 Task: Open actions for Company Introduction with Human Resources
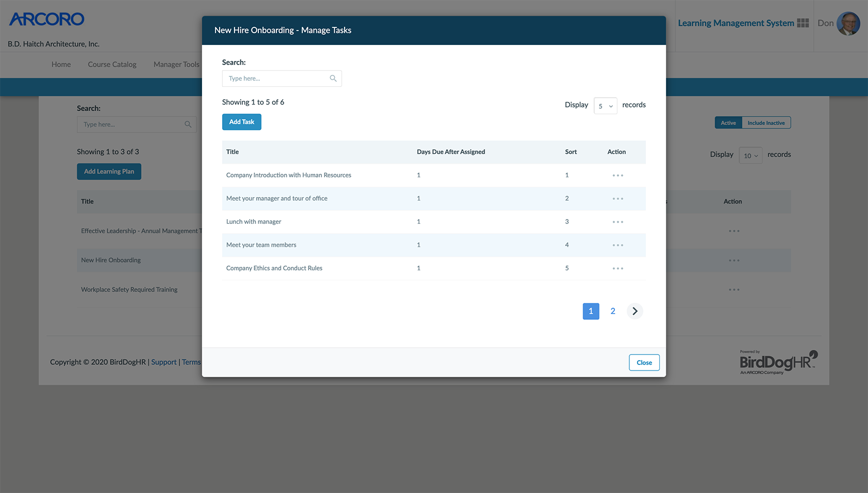click(x=617, y=175)
